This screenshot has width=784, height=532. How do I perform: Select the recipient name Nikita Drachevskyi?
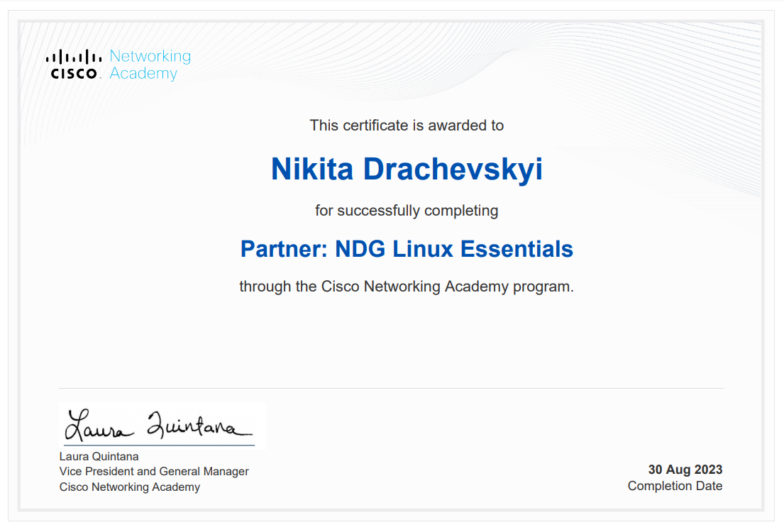click(x=407, y=169)
